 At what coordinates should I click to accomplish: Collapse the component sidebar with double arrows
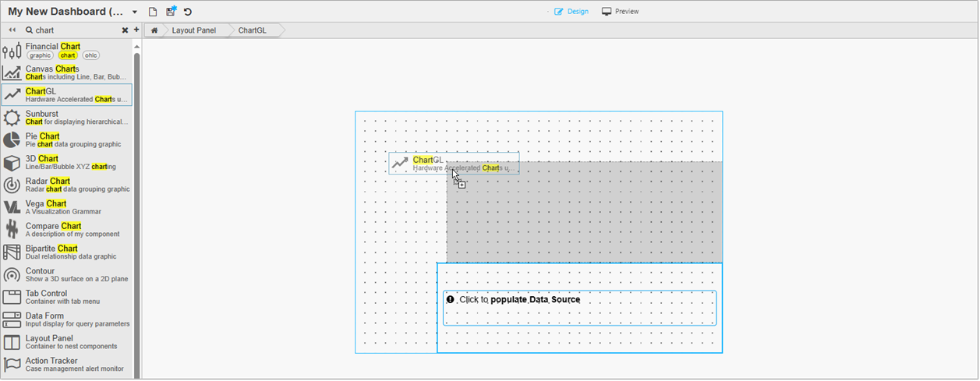tap(12, 30)
